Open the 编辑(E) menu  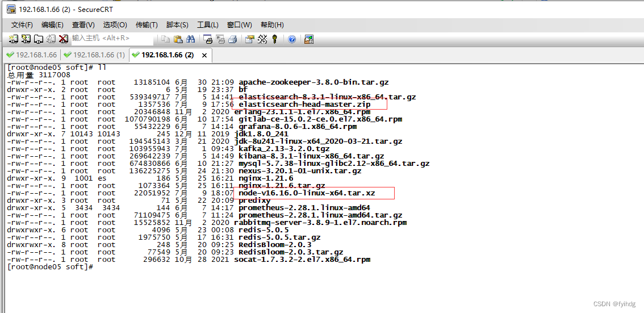(x=53, y=24)
